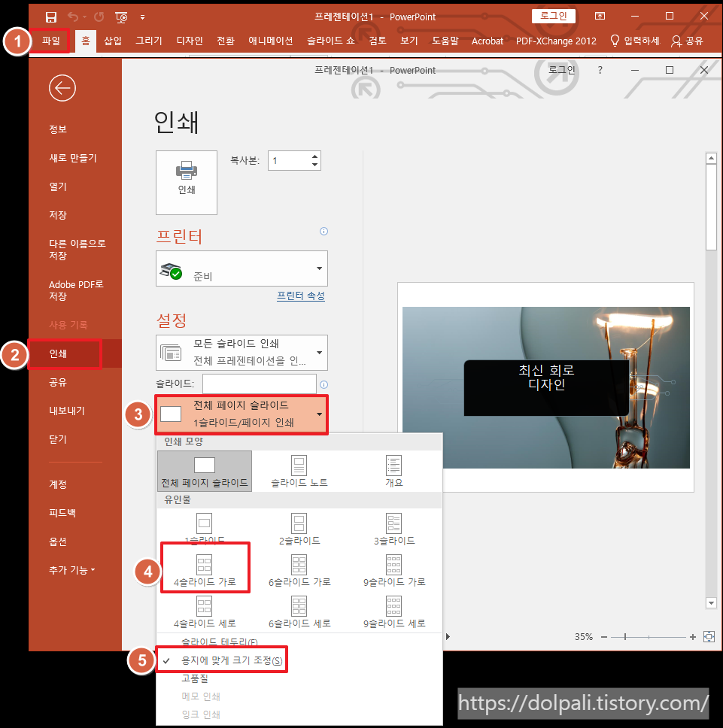The width and height of the screenshot is (723, 728).
Task: Click inside the 슬라이드 range input field
Action: [260, 384]
